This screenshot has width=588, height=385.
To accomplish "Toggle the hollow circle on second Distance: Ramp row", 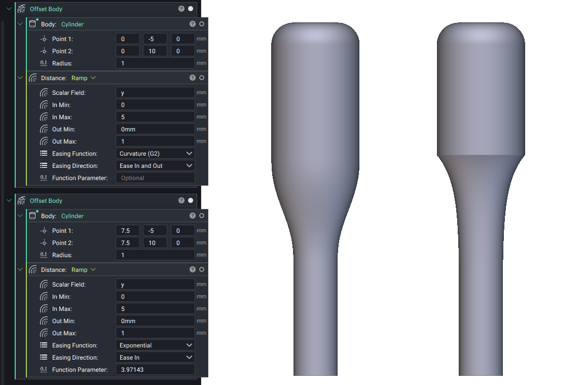I will 202,269.
